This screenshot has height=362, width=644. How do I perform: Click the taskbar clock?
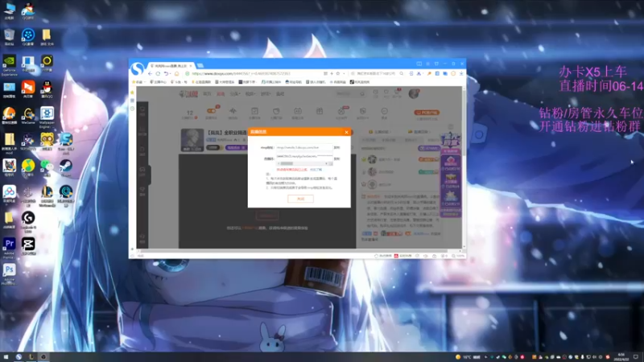pos(621,357)
